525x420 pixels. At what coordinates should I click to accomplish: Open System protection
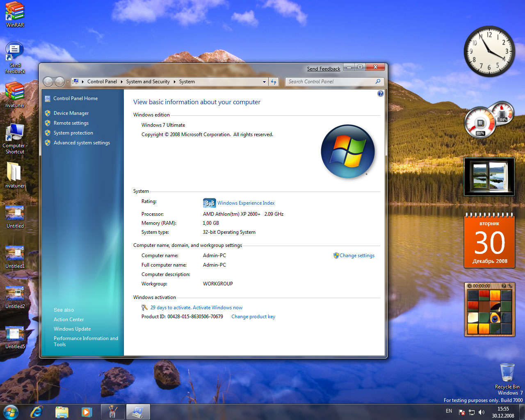click(73, 133)
